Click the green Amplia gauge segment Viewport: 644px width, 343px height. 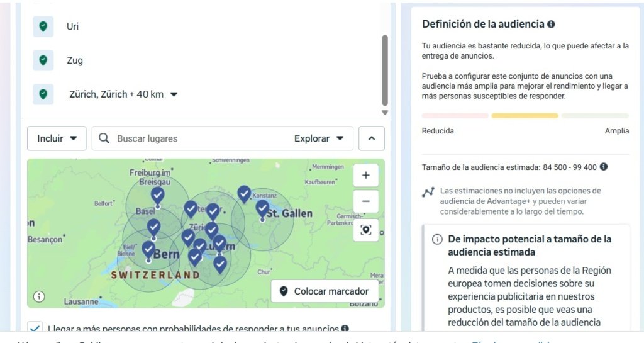(595, 116)
